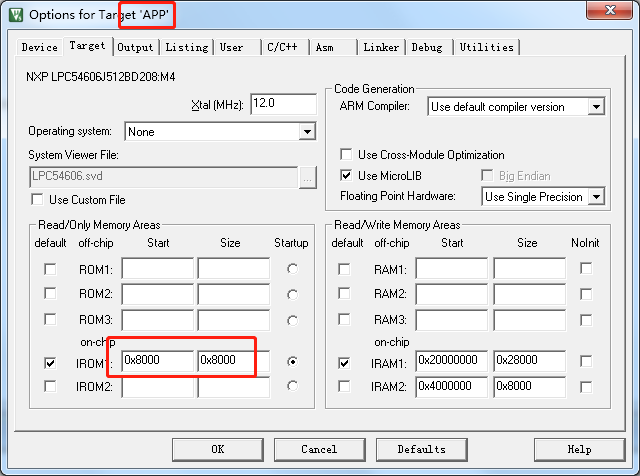Toggle the IROM1 default checkbox

pyautogui.click(x=50, y=363)
